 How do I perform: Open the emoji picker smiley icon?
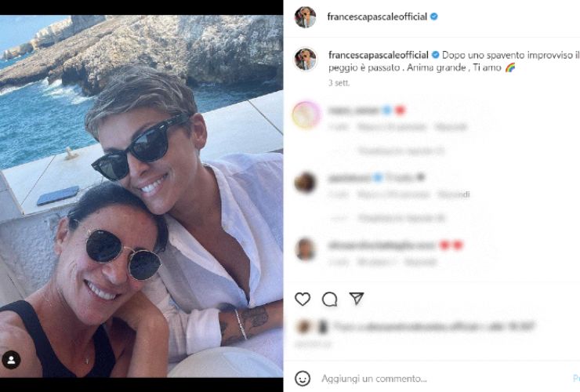(x=303, y=379)
